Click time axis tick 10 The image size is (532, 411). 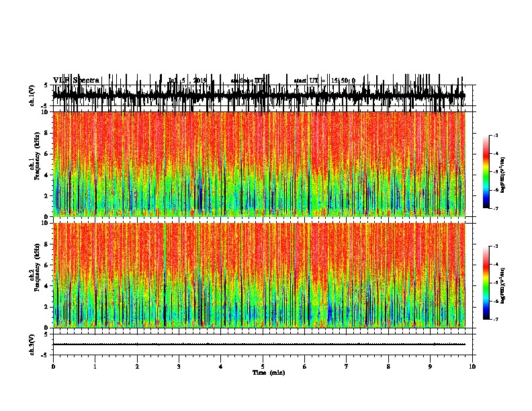click(x=472, y=367)
